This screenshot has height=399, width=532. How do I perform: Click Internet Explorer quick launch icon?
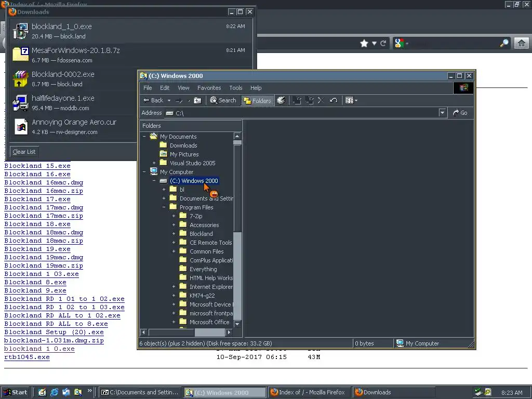(x=54, y=392)
